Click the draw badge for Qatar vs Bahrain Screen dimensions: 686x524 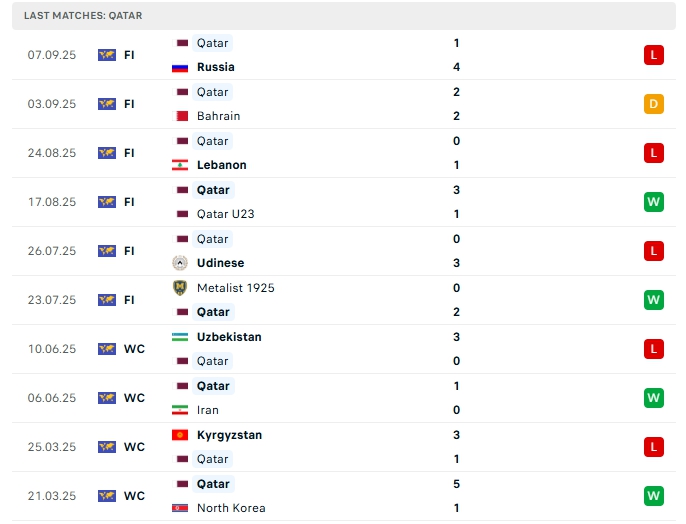(654, 104)
